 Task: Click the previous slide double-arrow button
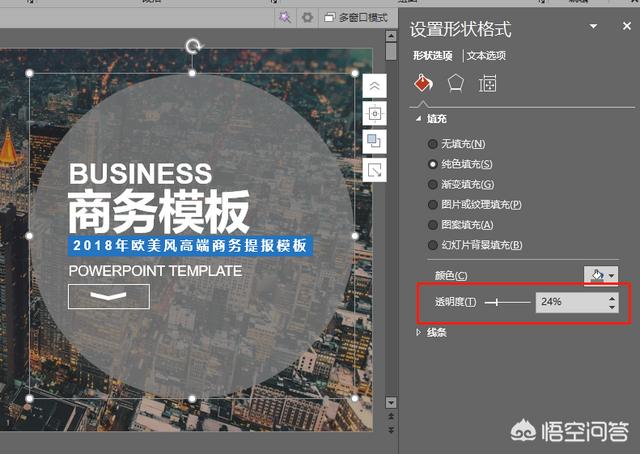391,416
